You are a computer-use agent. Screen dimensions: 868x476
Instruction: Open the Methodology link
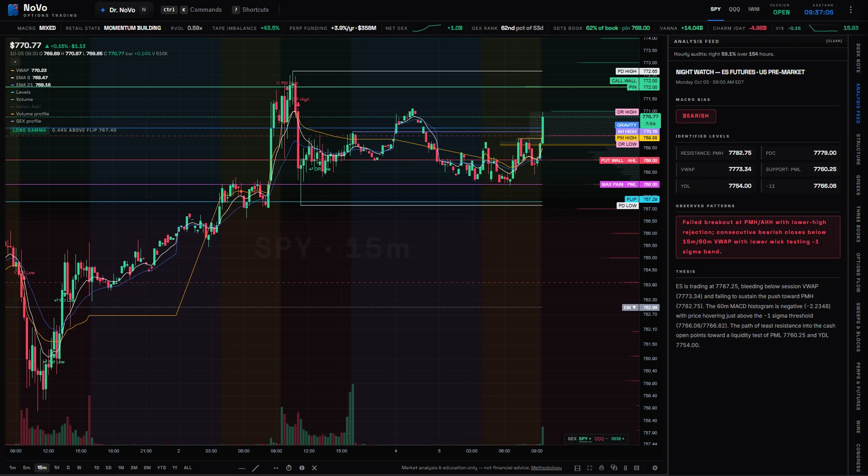[546, 468]
